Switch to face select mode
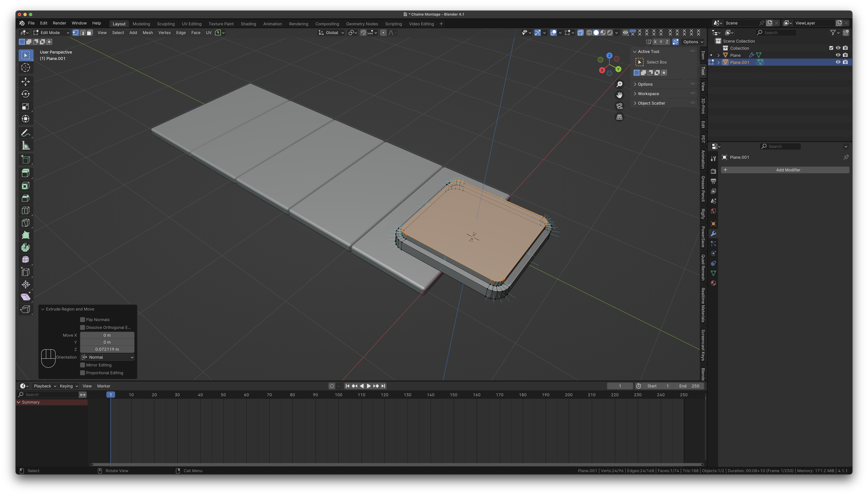Viewport: 868px width, 495px height. [90, 33]
